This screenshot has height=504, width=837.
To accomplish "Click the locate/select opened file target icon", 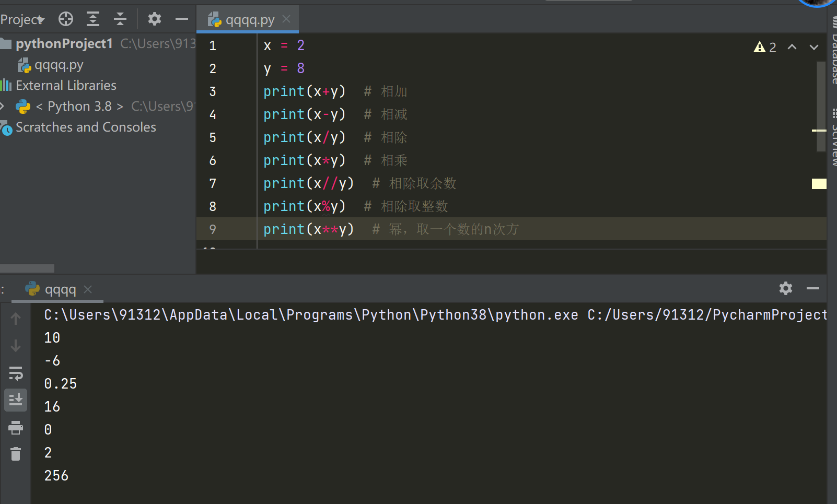I will pyautogui.click(x=66, y=19).
